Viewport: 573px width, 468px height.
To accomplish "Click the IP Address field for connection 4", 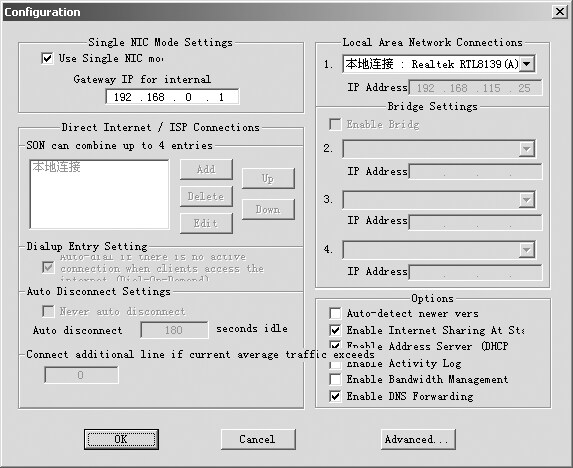I will coord(475,272).
